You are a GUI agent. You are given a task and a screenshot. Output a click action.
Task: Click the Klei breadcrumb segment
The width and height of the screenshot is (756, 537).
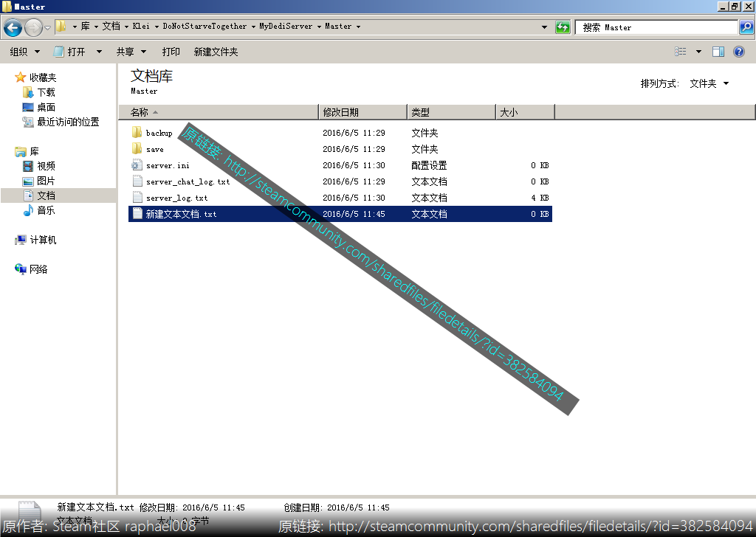[141, 26]
